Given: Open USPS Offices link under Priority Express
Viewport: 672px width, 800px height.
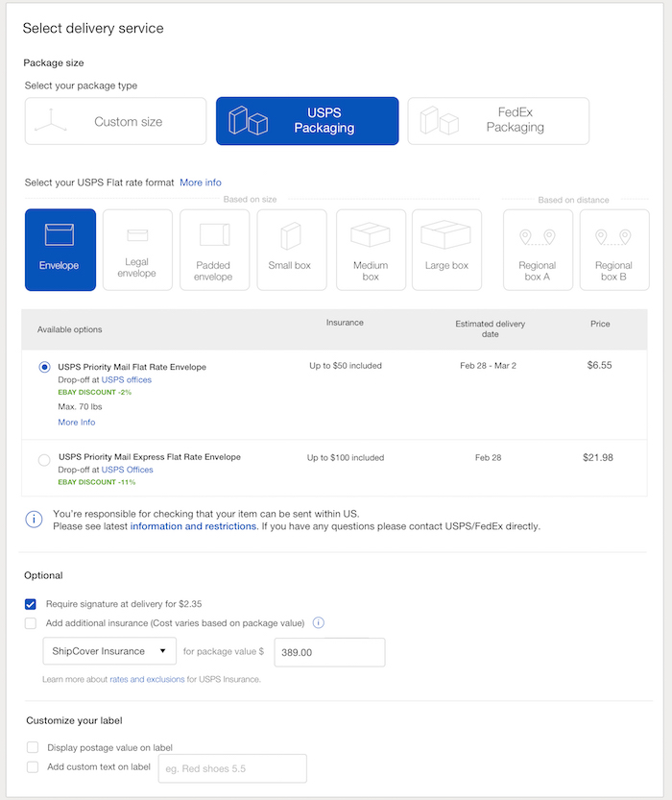Looking at the screenshot, I should tap(127, 470).
